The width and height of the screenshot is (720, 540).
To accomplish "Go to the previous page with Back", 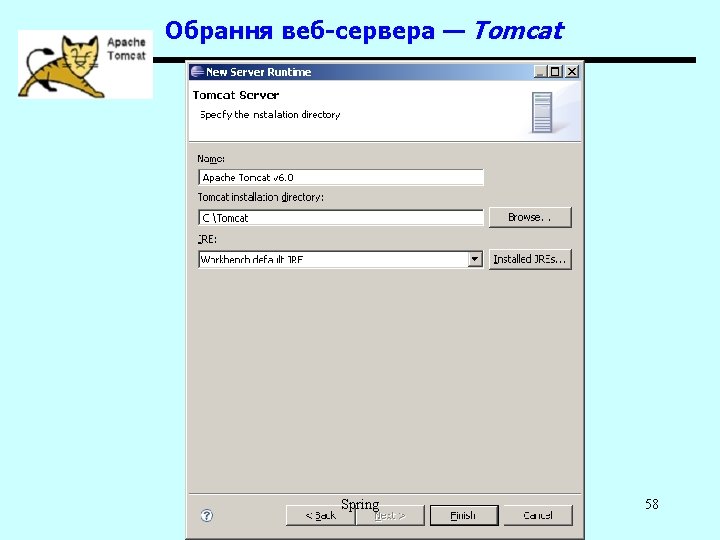I will (x=321, y=516).
